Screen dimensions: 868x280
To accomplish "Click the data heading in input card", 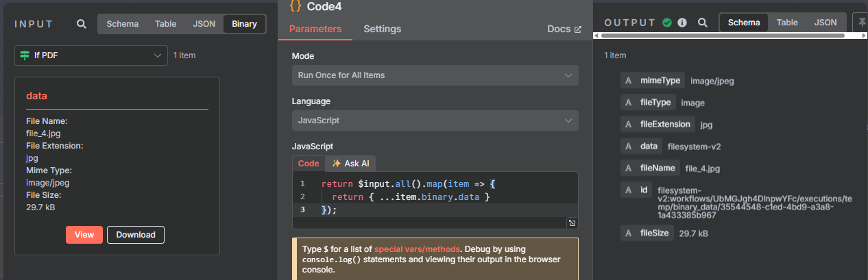I will click(x=36, y=96).
